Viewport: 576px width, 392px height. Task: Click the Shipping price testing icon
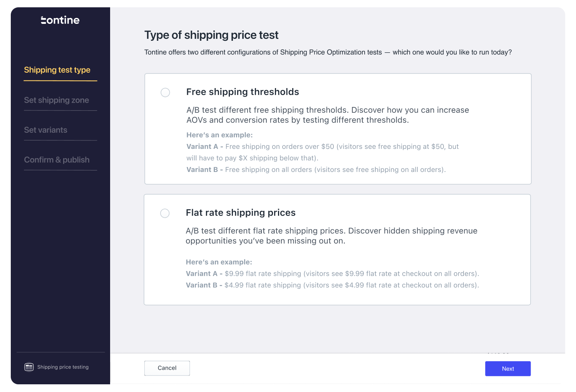(29, 367)
